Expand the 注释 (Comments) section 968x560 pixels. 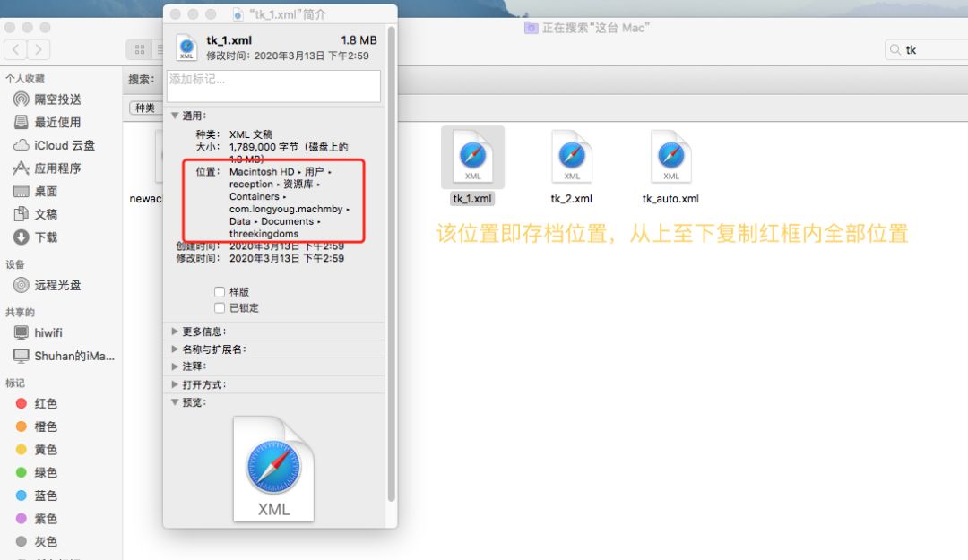click(175, 366)
